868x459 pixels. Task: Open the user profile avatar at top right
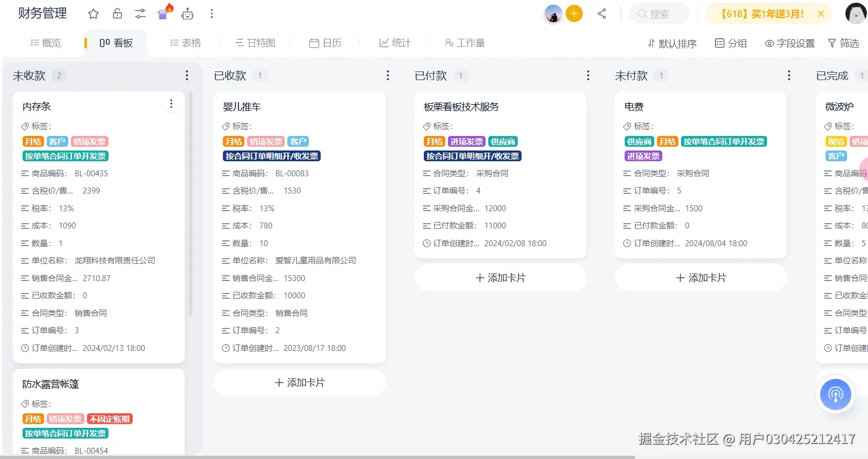(x=856, y=13)
